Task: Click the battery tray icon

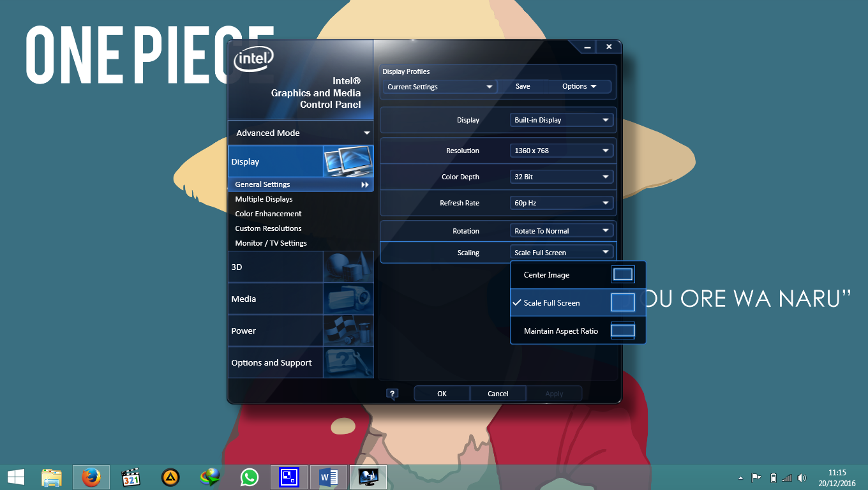Action: click(x=774, y=477)
